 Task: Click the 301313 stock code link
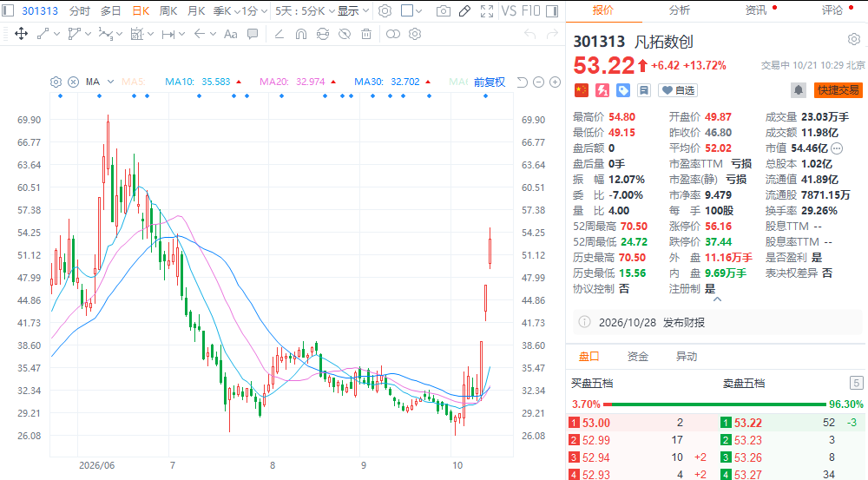tap(40, 11)
